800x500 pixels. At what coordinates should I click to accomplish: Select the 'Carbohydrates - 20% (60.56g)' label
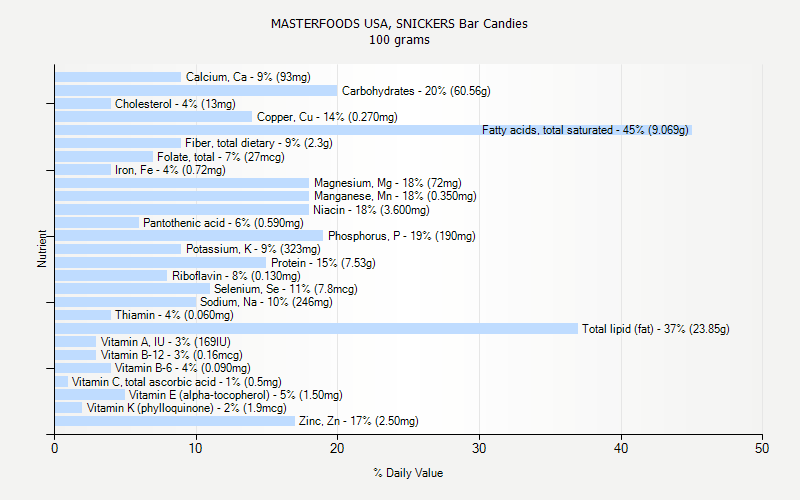[x=416, y=91]
